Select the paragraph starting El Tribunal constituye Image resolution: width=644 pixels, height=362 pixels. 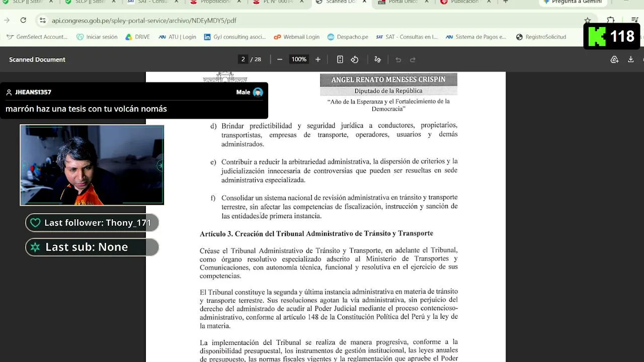pyautogui.click(x=329, y=309)
